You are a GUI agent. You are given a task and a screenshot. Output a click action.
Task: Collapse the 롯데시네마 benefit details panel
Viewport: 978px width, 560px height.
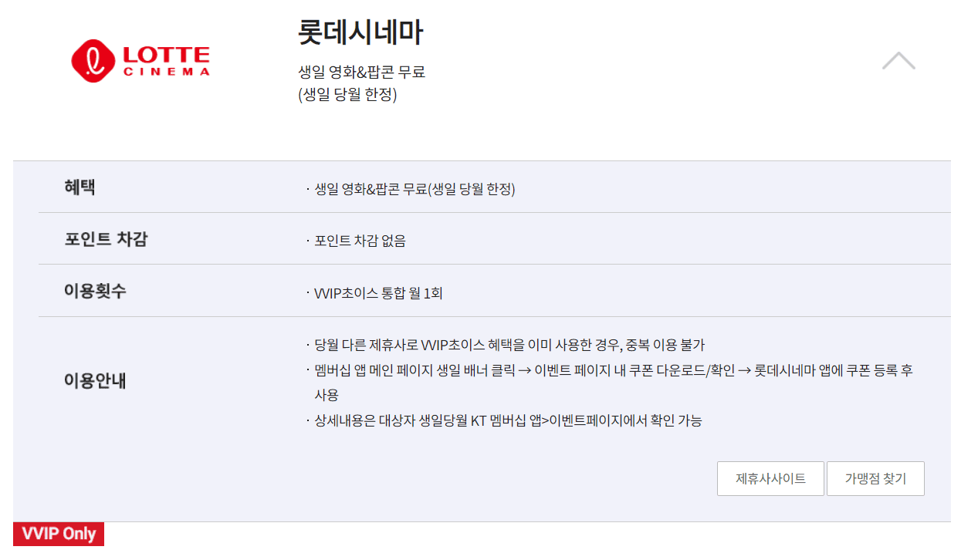click(x=897, y=60)
